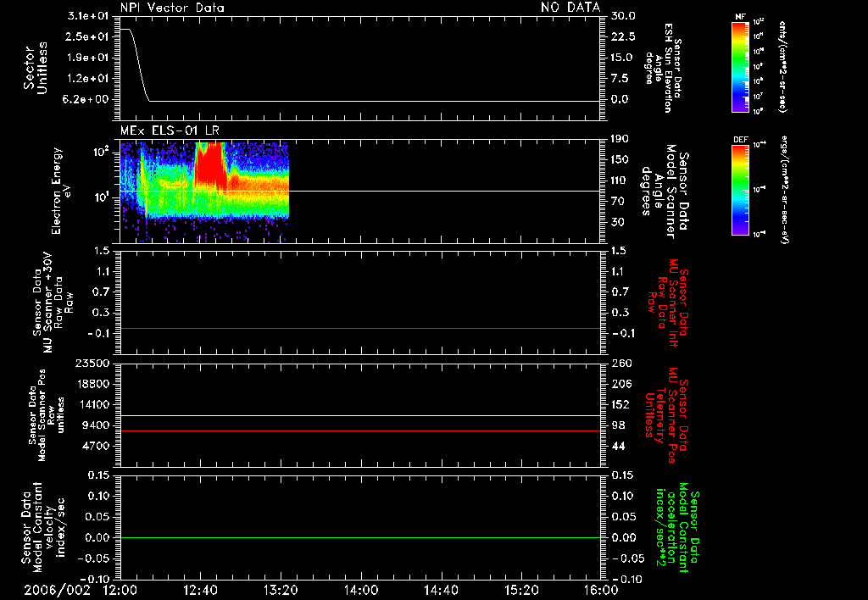This screenshot has width=868, height=600.
Task: Click the Electron Energy eV axis title
Action: pyautogui.click(x=61, y=191)
